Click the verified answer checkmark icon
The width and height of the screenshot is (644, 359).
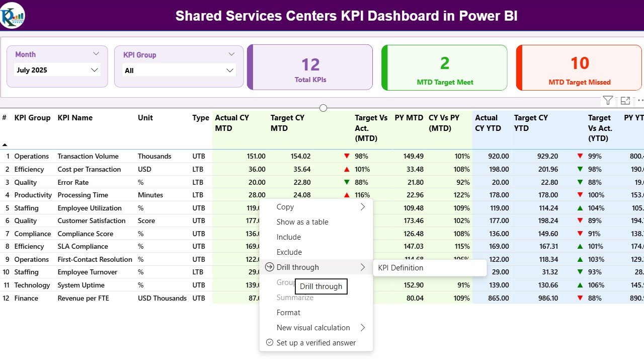coord(269,343)
